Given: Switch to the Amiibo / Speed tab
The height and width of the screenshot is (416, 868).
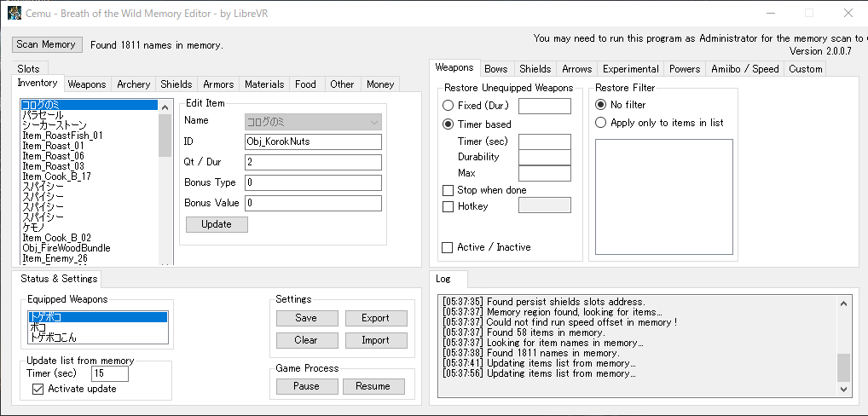Looking at the screenshot, I should (745, 68).
